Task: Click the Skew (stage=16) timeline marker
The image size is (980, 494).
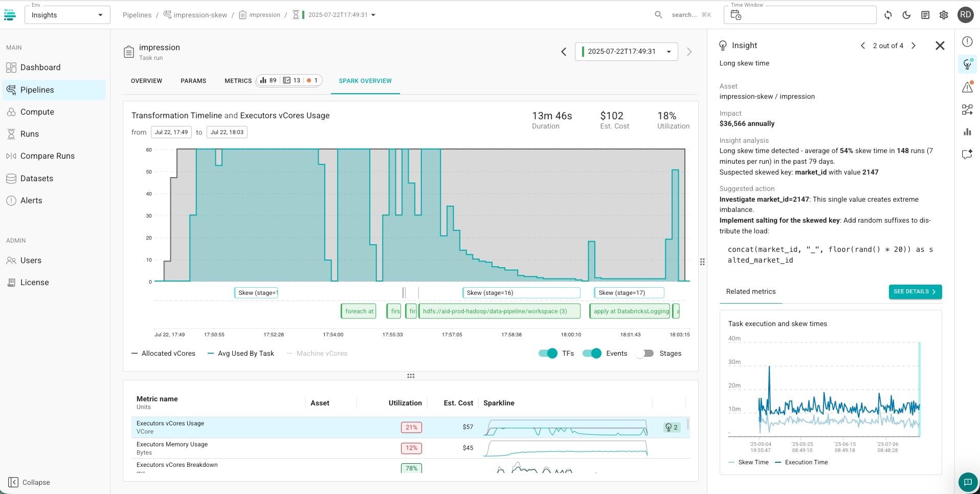Action: pyautogui.click(x=521, y=293)
